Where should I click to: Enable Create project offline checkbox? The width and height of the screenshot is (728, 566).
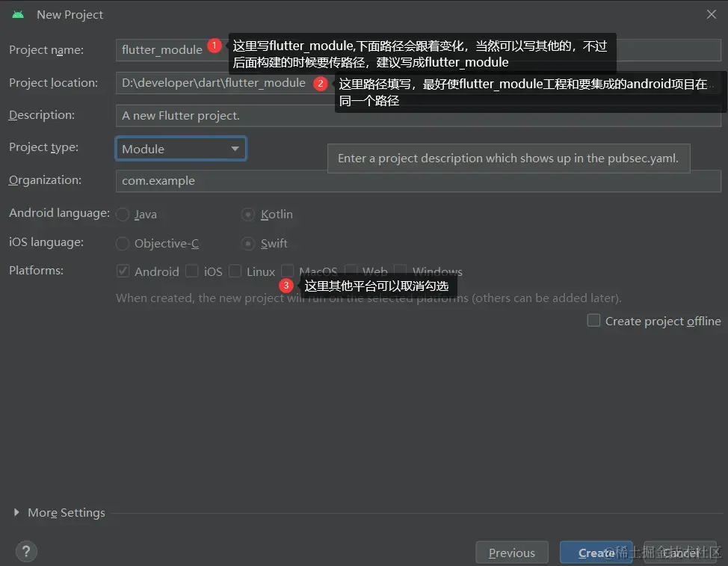pyautogui.click(x=593, y=320)
